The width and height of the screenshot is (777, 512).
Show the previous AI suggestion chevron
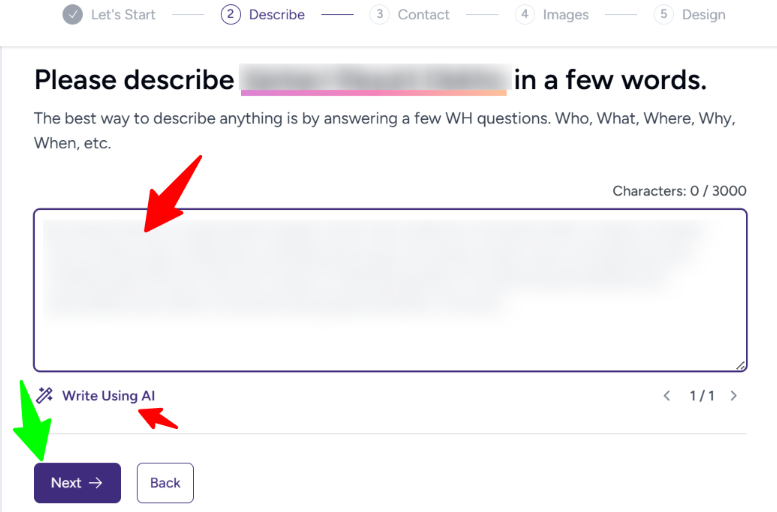[667, 396]
